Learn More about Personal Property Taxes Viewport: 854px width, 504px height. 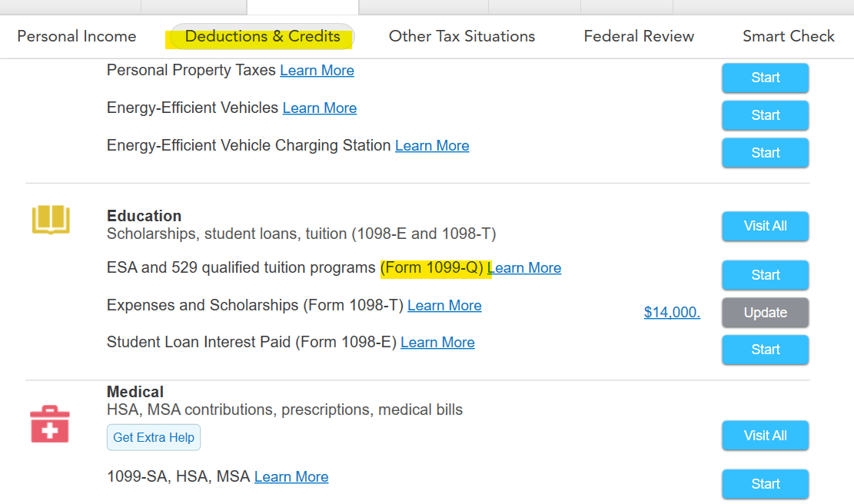pyautogui.click(x=317, y=71)
